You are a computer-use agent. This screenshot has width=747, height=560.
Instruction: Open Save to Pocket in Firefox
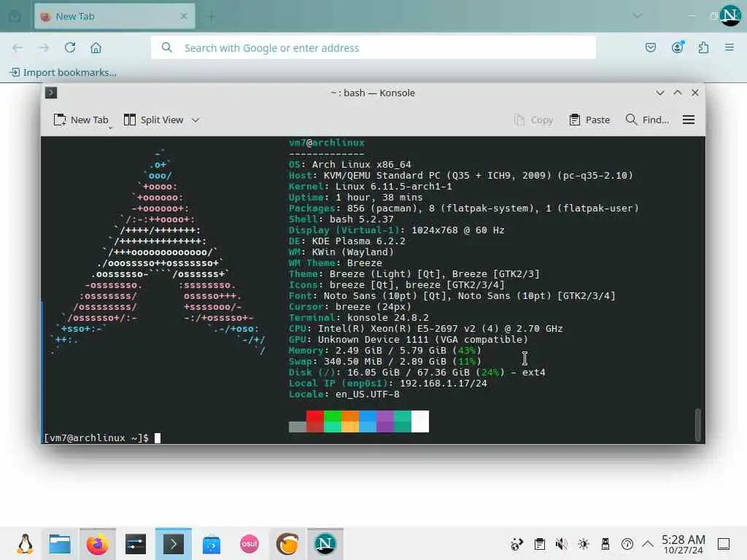point(651,47)
